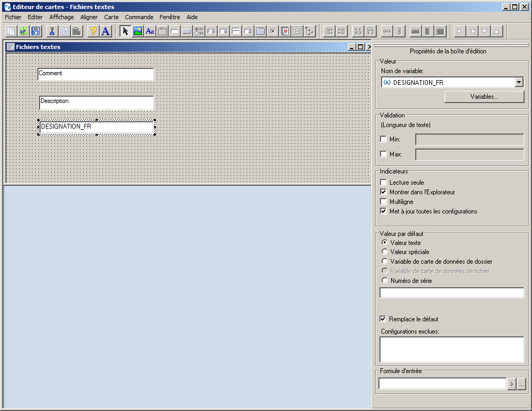The image size is (532, 411).
Task: Select the Tab control tool
Action: coord(260,31)
